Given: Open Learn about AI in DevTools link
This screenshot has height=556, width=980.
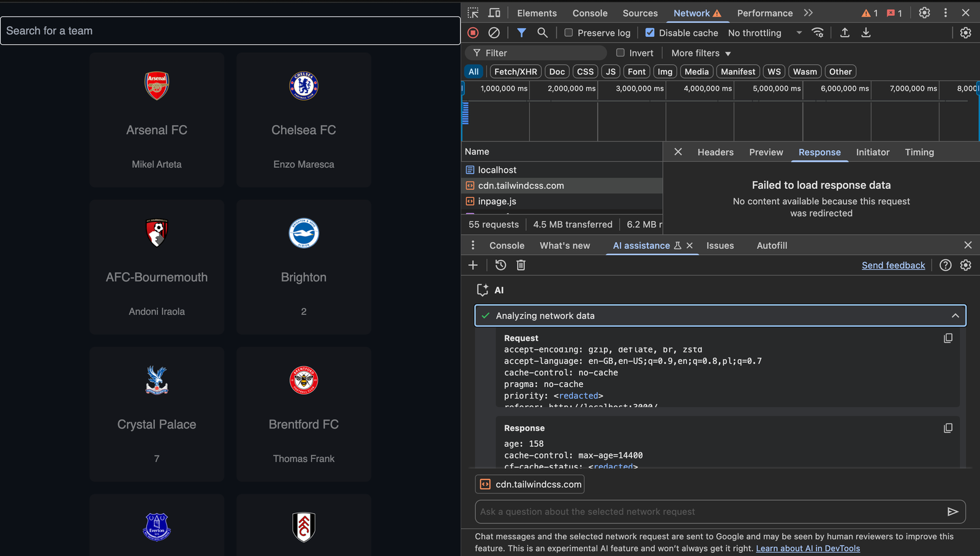Looking at the screenshot, I should (x=807, y=548).
